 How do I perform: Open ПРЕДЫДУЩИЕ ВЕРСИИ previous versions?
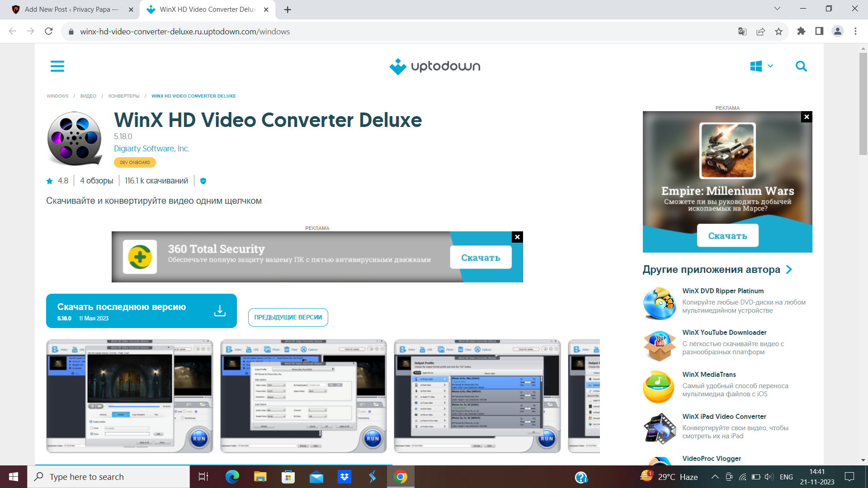(288, 317)
